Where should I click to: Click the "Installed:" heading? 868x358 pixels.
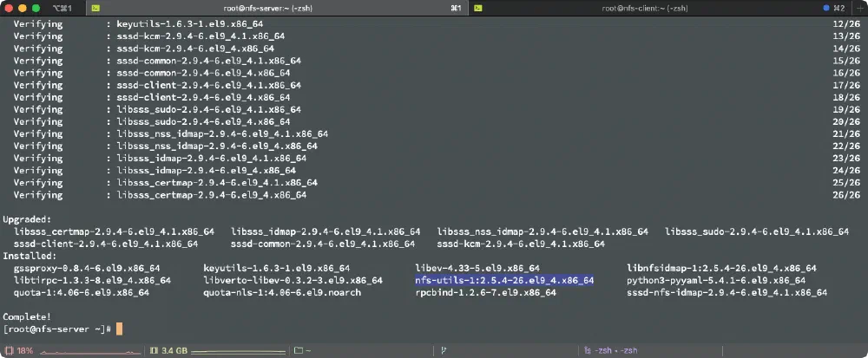pyautogui.click(x=30, y=256)
